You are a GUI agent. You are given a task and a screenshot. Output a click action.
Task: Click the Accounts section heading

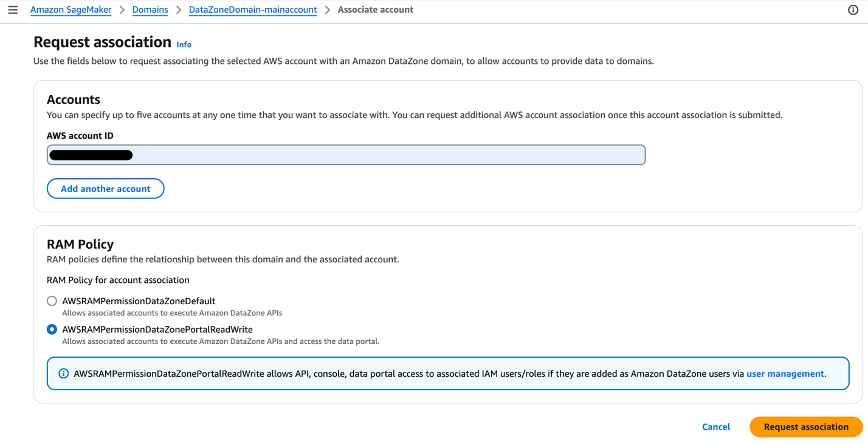click(74, 99)
